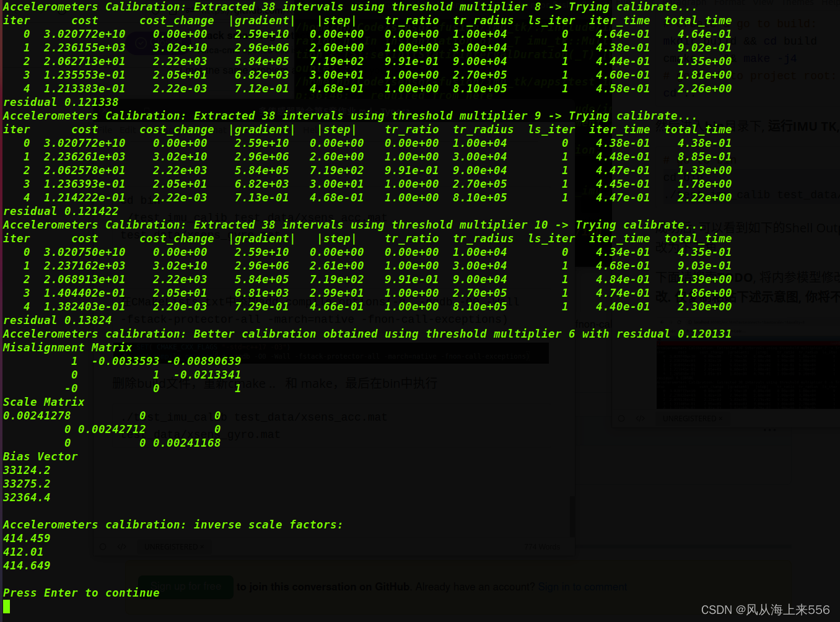The height and width of the screenshot is (622, 840).
Task: Click the 774 Words count indicator
Action: [542, 546]
